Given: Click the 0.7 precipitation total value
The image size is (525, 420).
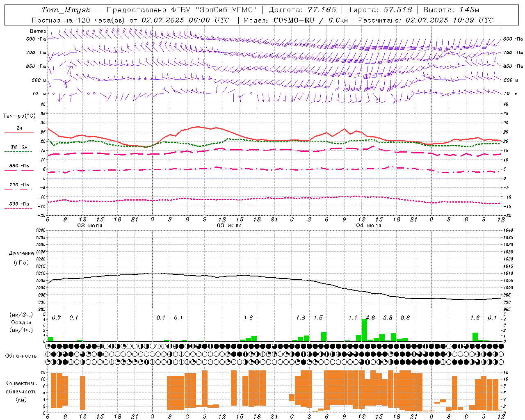Looking at the screenshot, I should [x=57, y=318].
